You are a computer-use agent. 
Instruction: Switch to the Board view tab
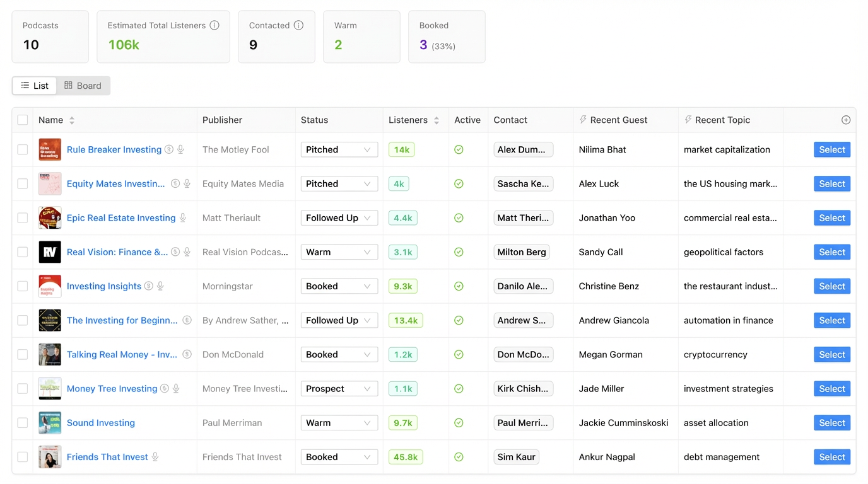(x=83, y=86)
